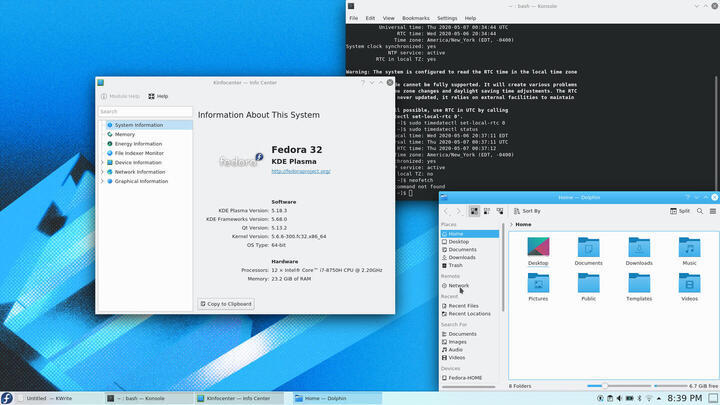This screenshot has width=720, height=405.
Task: Click Dolphin Places panel vertical scrollbar
Action: coord(503,266)
